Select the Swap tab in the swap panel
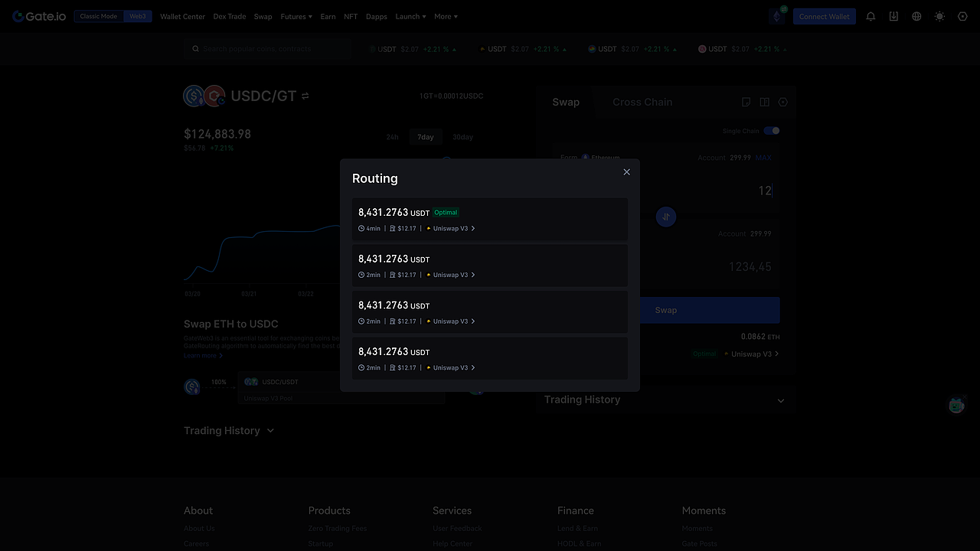Viewport: 980px width, 551px height. tap(566, 102)
